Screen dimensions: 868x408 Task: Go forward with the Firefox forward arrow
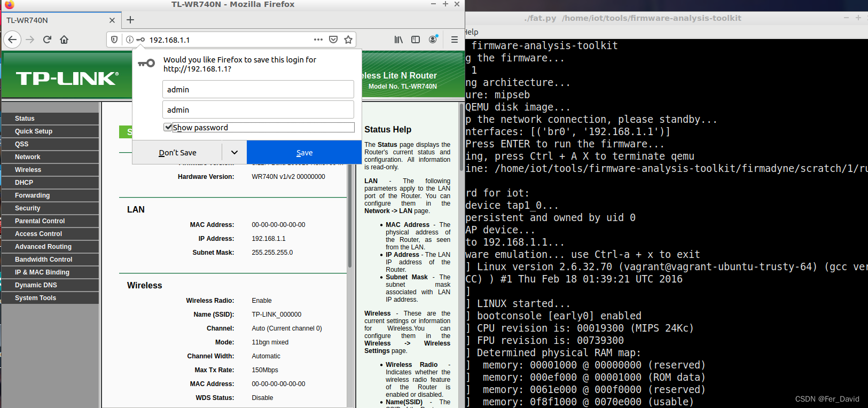click(30, 40)
